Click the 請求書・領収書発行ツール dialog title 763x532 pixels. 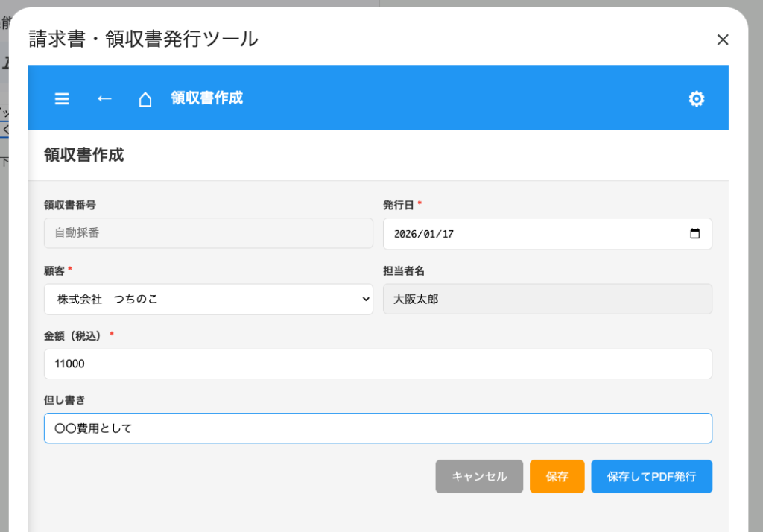coord(143,39)
